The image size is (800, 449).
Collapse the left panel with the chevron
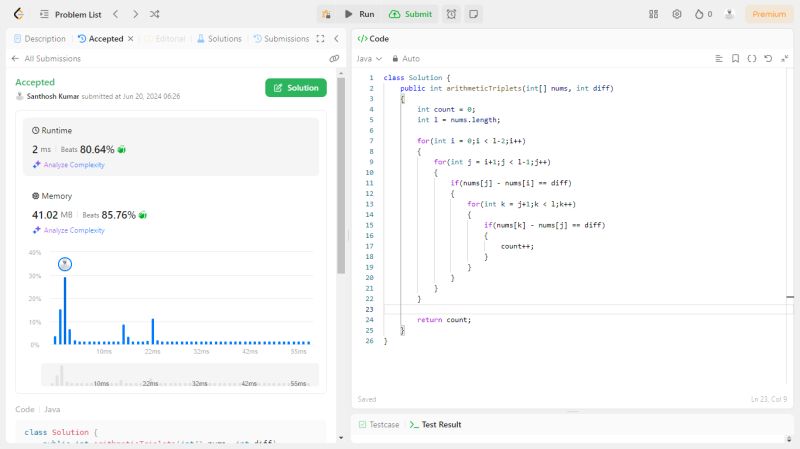(x=337, y=39)
